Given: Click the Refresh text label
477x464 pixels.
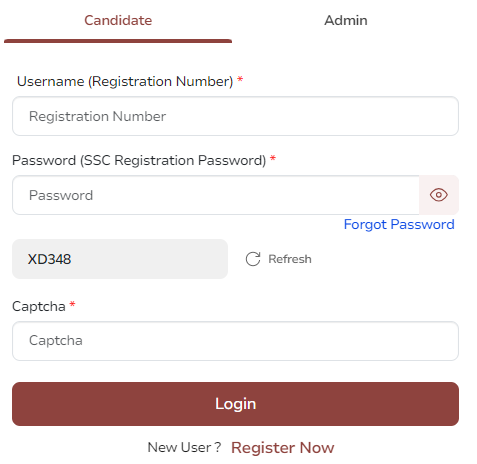Looking at the screenshot, I should pyautogui.click(x=290, y=259).
